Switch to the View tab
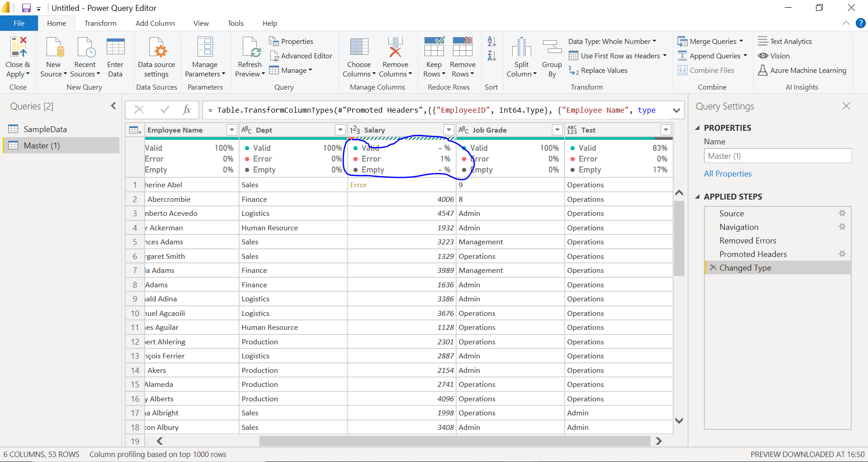This screenshot has height=462, width=868. (x=201, y=23)
